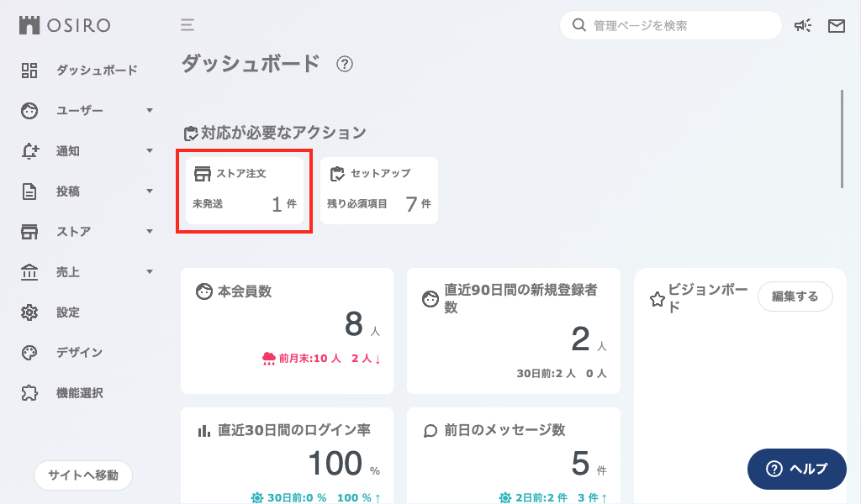Click the サイトへ移動 button
Image resolution: width=861 pixels, height=504 pixels.
83,475
